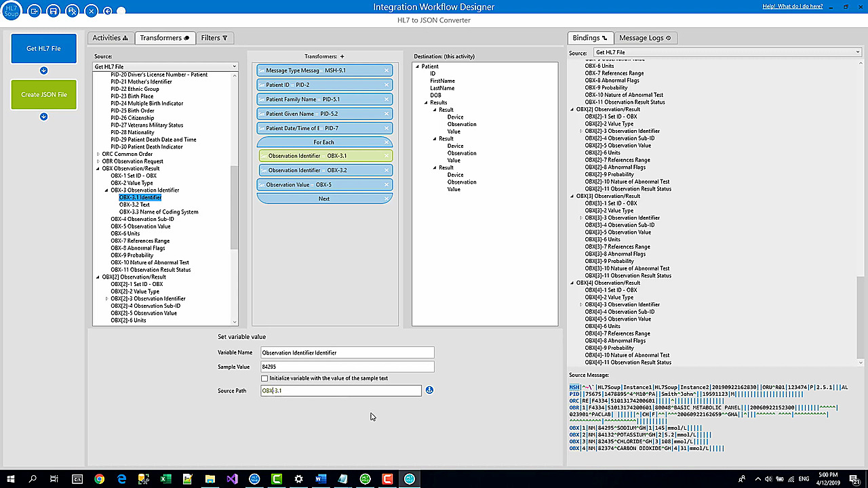Screen dimensions: 868x488
Task: Open Word from the taskbar
Action: pyautogui.click(x=321, y=479)
